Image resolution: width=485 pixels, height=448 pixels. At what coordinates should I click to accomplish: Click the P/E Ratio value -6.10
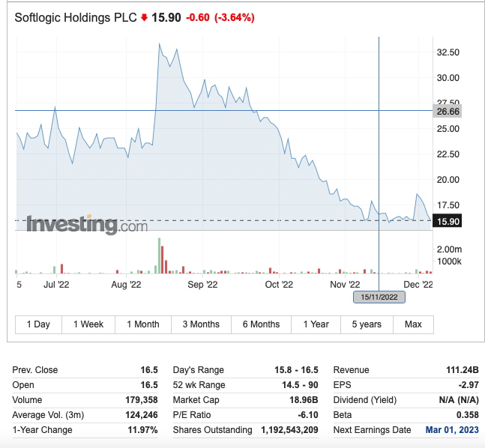(308, 415)
